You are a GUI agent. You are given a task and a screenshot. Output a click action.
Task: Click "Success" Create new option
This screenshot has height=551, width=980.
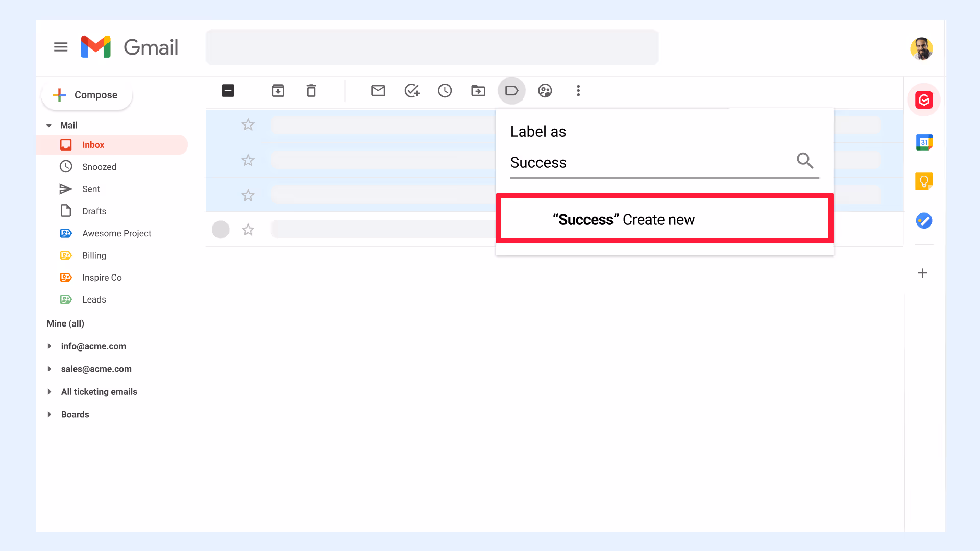click(665, 219)
